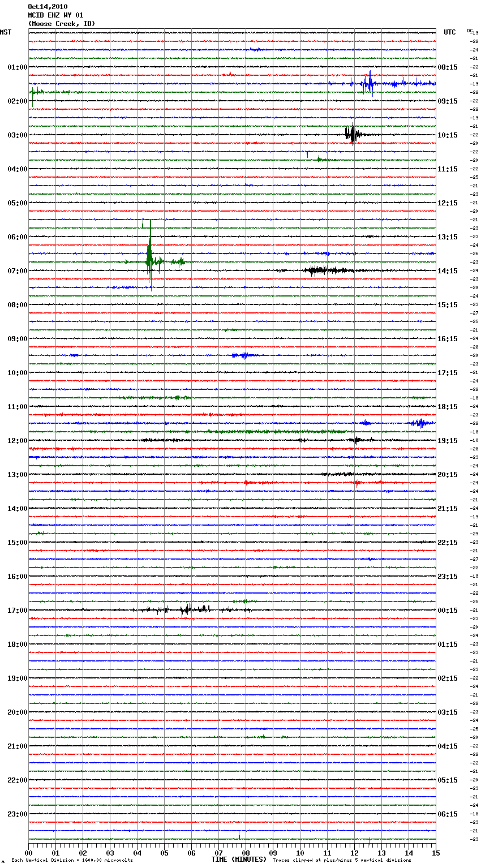481x868 pixels.
Task: Click the blue event spike near 08:15 UTC
Action: click(368, 84)
